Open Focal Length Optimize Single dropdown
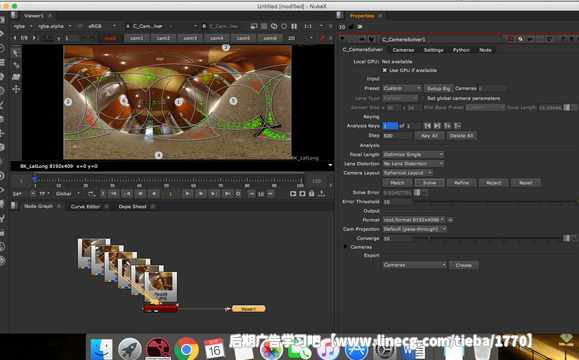 point(413,154)
